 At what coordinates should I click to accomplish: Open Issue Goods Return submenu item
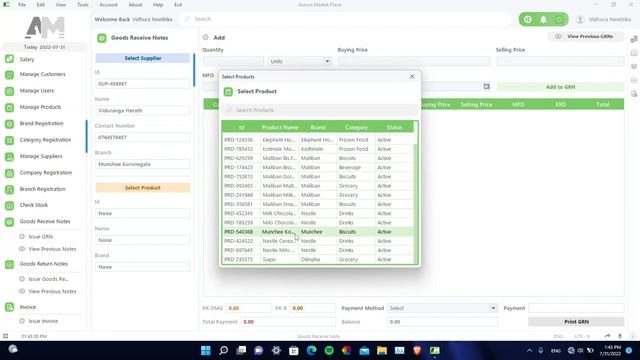(x=48, y=279)
